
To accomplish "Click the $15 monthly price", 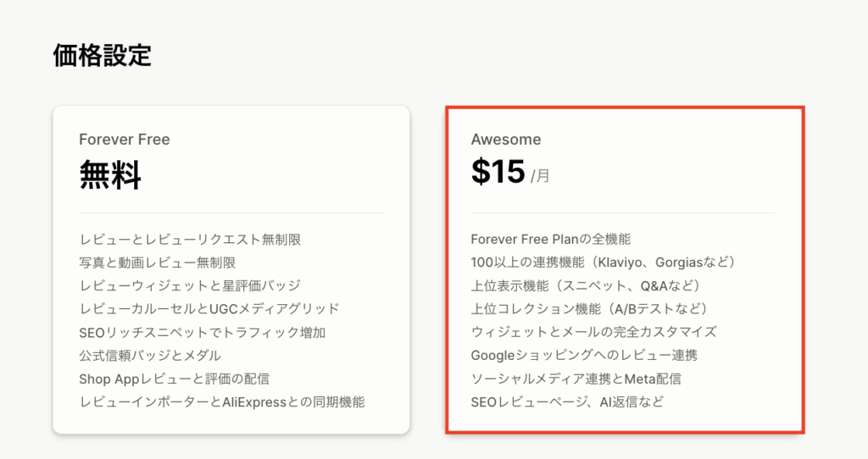I will [x=498, y=173].
